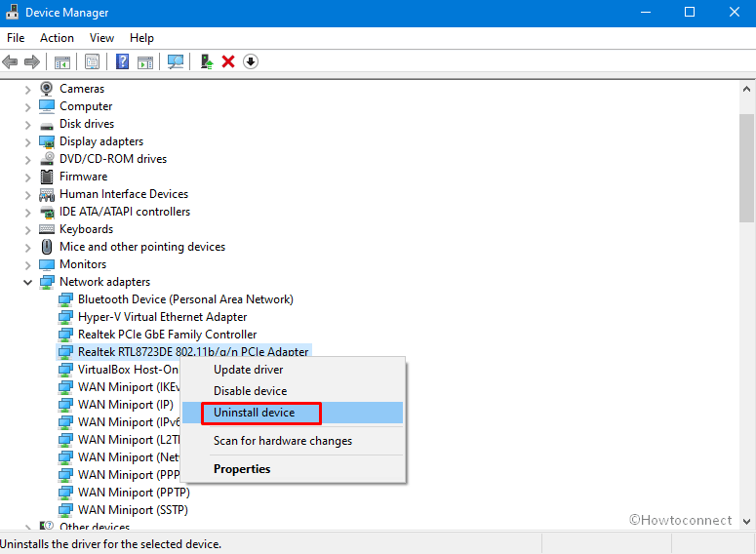Viewport: 756px width, 554px height.
Task: Choose Update driver from context menu
Action: point(294,370)
